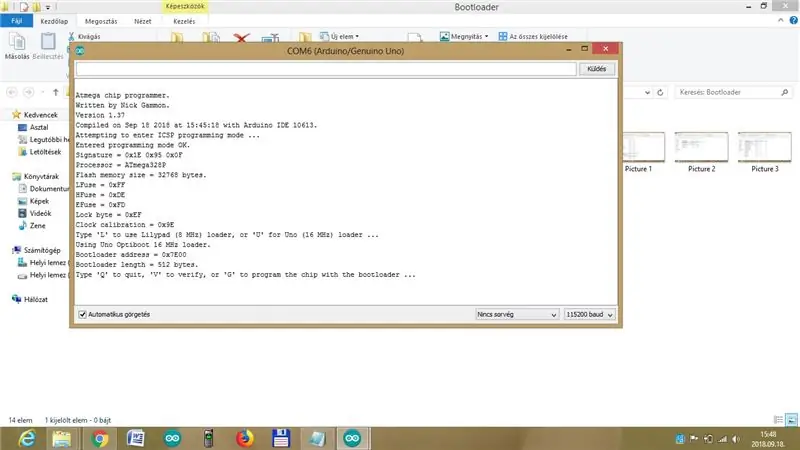Expand the address bar history dropdown
The width and height of the screenshot is (800, 450).
click(x=647, y=92)
